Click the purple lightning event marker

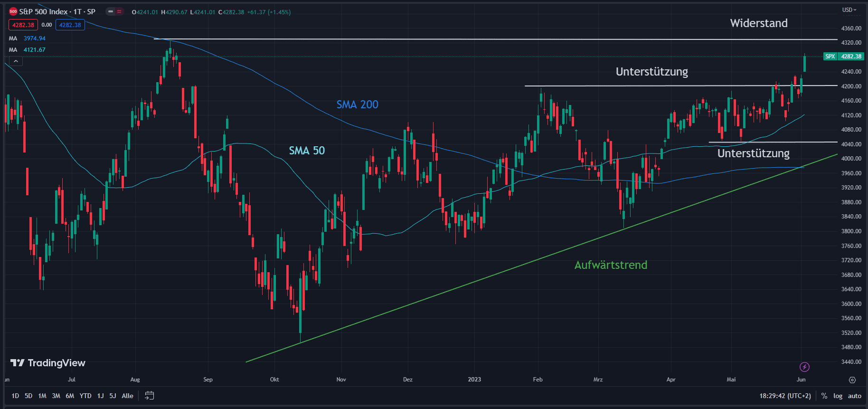coord(804,367)
